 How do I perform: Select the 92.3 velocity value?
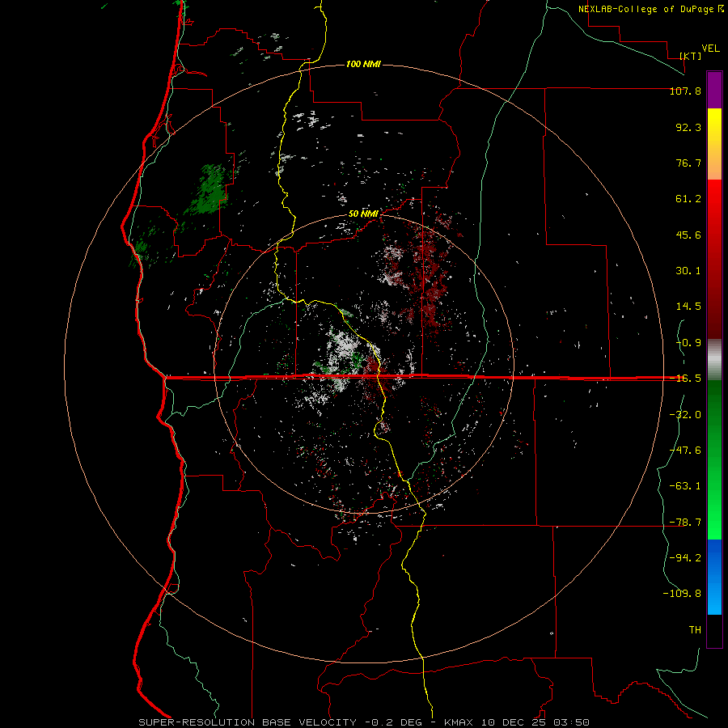[x=688, y=127]
